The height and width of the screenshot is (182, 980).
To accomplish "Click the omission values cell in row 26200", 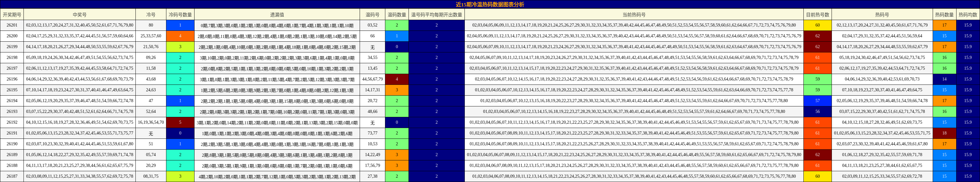I will (277, 36).
